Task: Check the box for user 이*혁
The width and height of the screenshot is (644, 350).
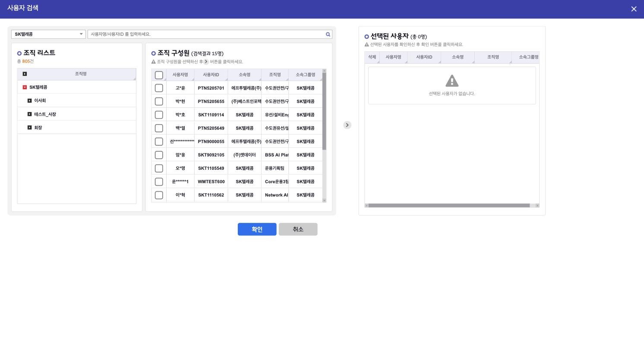Action: pos(159,195)
